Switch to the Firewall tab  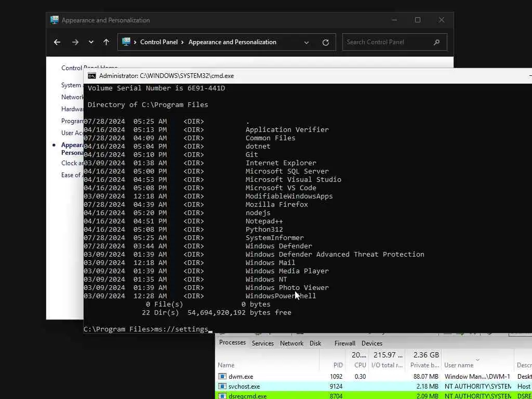click(x=345, y=343)
